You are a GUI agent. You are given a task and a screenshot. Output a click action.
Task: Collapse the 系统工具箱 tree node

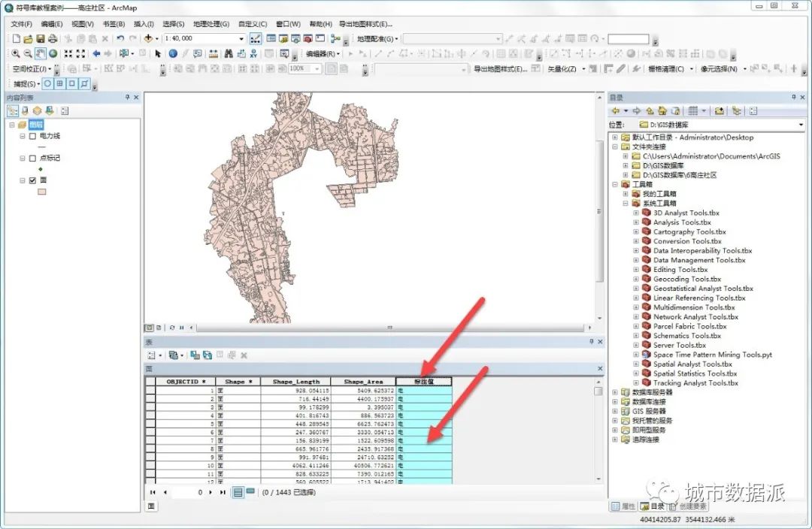(x=626, y=204)
